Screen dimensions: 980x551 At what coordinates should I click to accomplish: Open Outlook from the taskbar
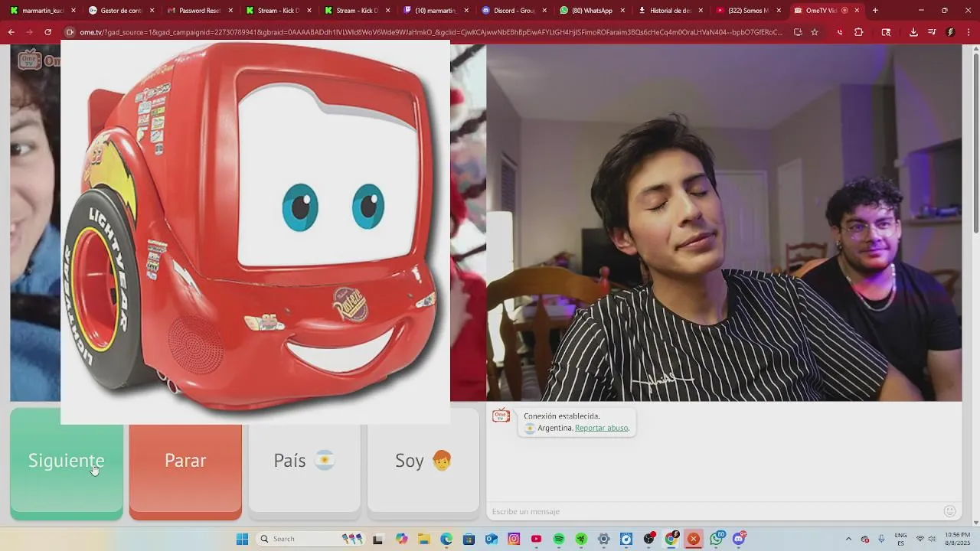[x=491, y=539]
